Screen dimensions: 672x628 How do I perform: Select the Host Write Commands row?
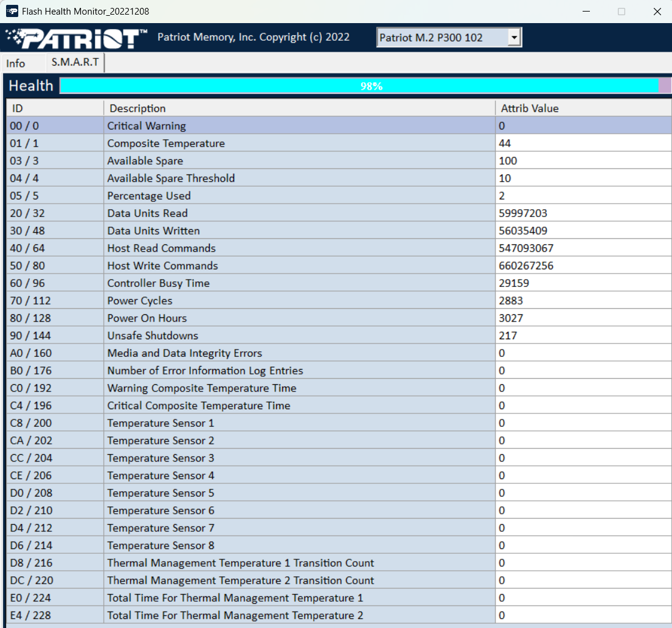click(339, 266)
